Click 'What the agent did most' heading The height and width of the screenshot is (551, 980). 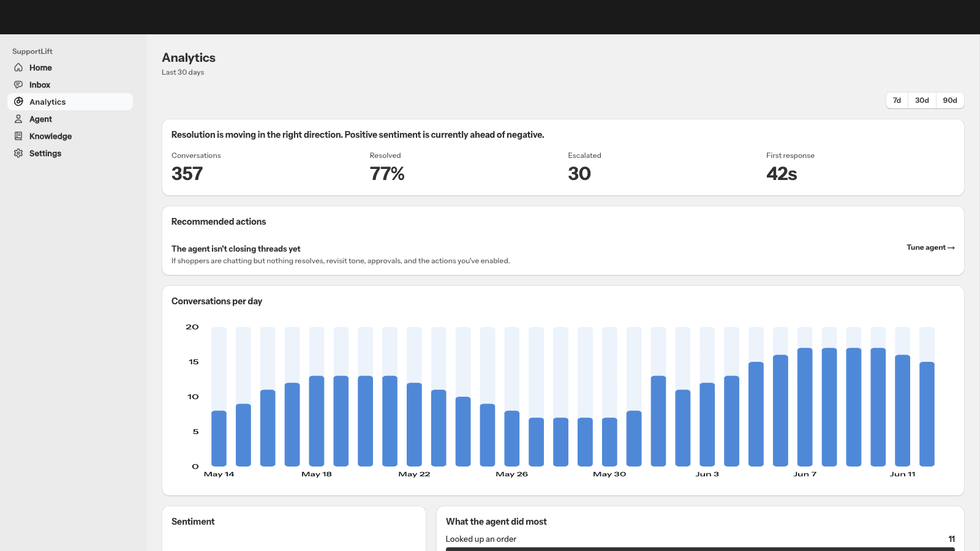point(496,522)
